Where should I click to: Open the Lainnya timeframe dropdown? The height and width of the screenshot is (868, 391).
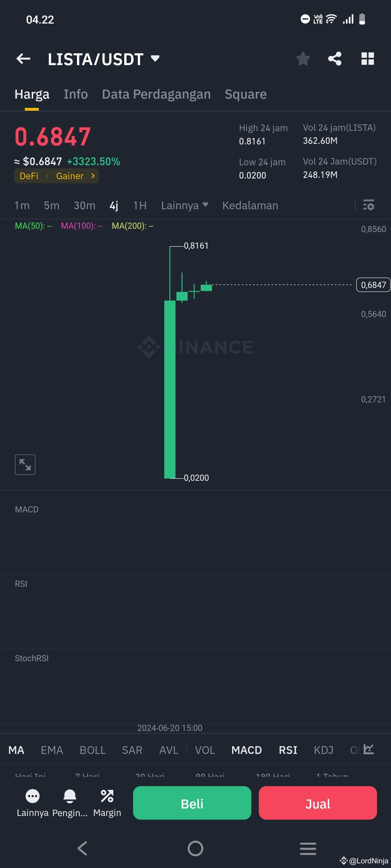click(x=184, y=205)
